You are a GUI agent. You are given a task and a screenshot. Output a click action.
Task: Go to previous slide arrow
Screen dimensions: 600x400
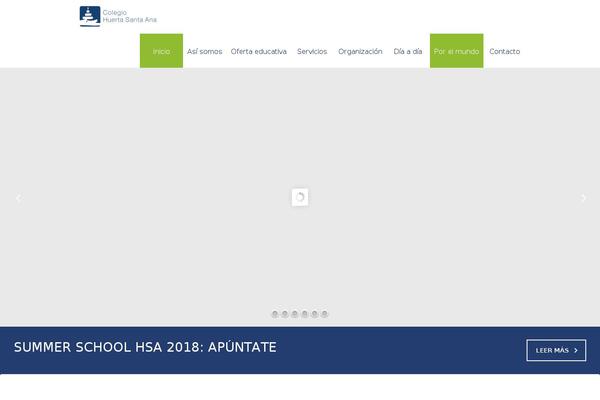click(x=18, y=198)
